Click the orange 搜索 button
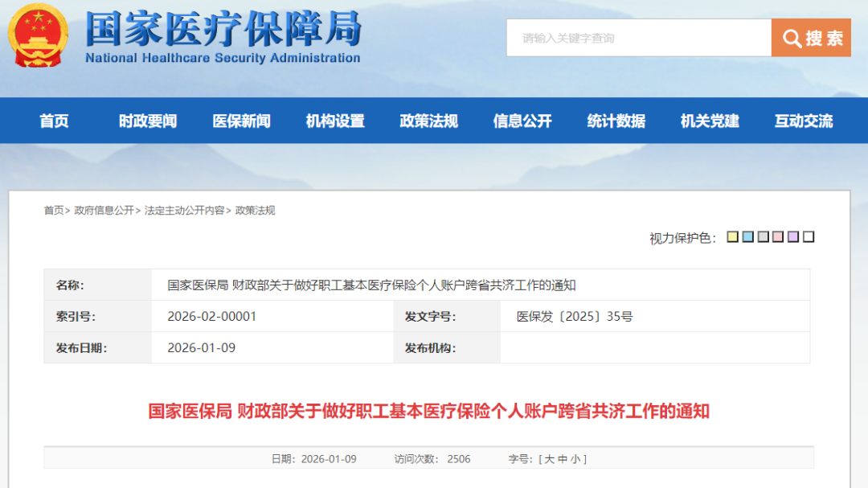868x488 pixels. [x=811, y=38]
